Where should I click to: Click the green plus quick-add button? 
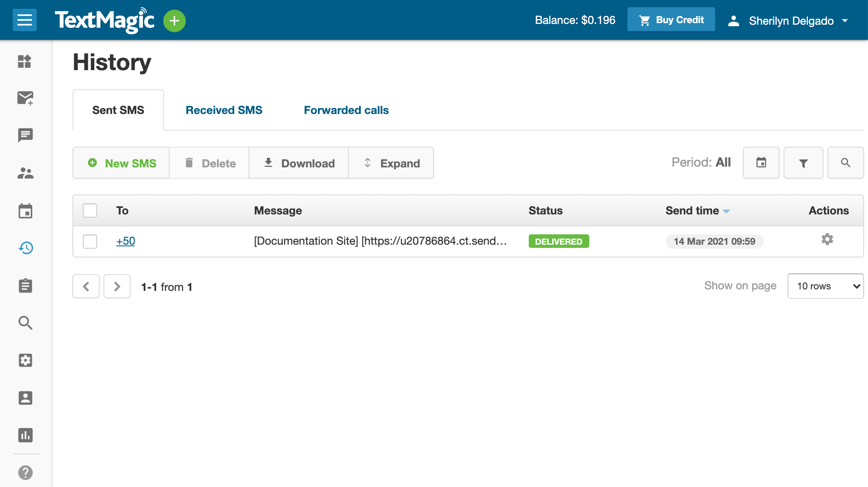pos(174,21)
